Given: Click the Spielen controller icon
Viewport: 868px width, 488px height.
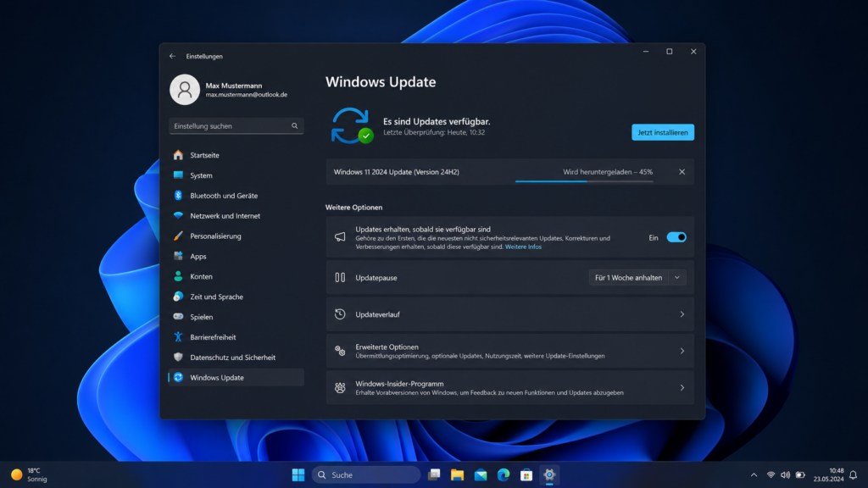Looking at the screenshot, I should (x=178, y=317).
